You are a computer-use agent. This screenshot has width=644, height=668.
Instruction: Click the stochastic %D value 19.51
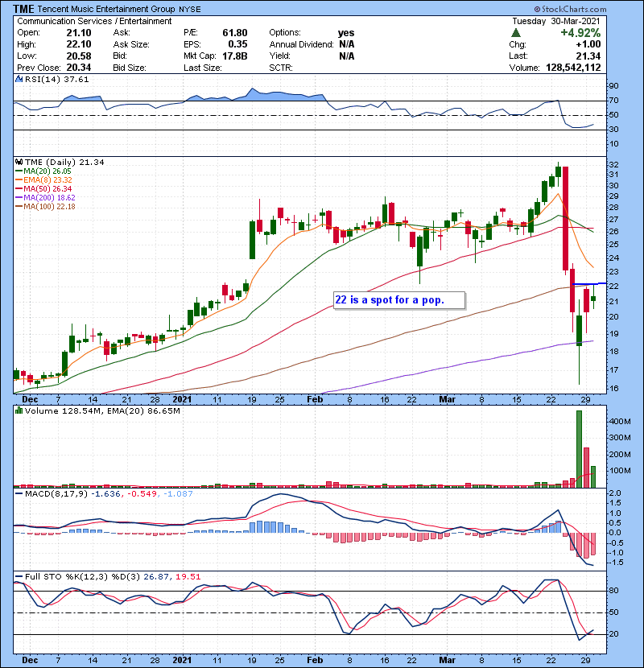click(188, 577)
